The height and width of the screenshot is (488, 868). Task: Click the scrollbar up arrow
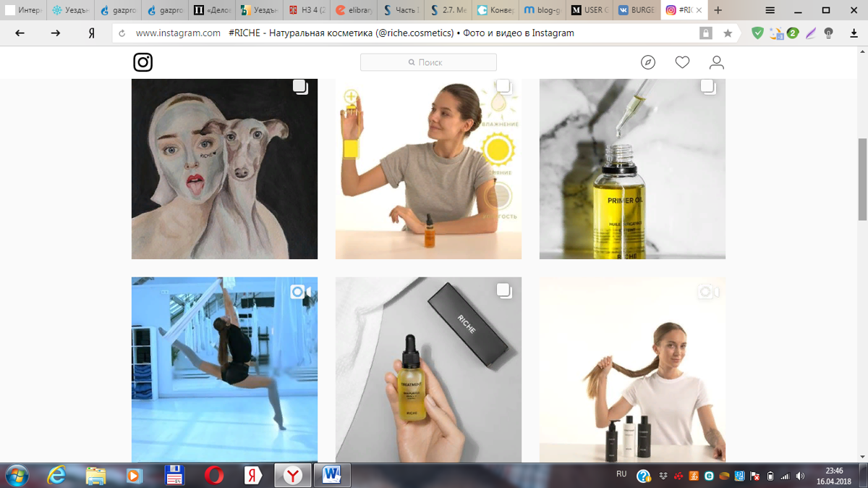[x=861, y=53]
